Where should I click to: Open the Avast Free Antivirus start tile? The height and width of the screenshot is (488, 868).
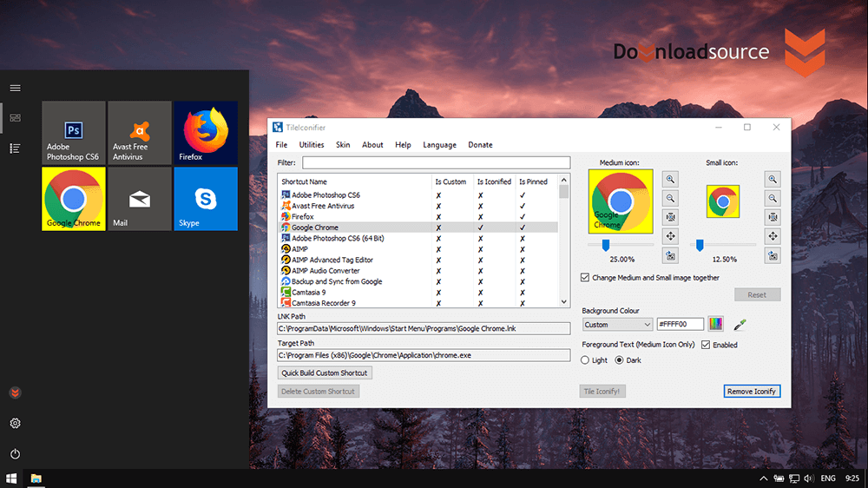tap(140, 132)
